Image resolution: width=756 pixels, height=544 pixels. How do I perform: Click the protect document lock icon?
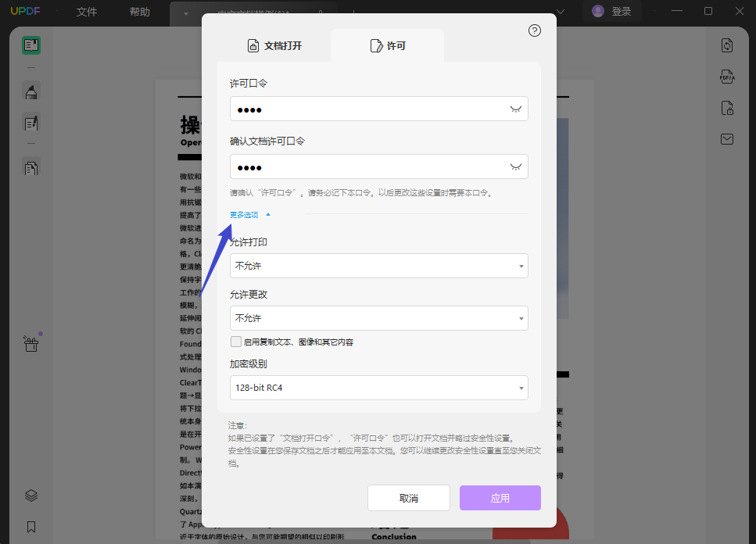point(727,108)
